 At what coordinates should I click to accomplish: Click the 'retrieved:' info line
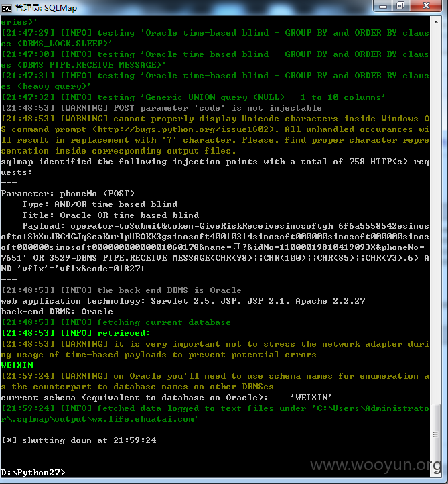click(76, 333)
